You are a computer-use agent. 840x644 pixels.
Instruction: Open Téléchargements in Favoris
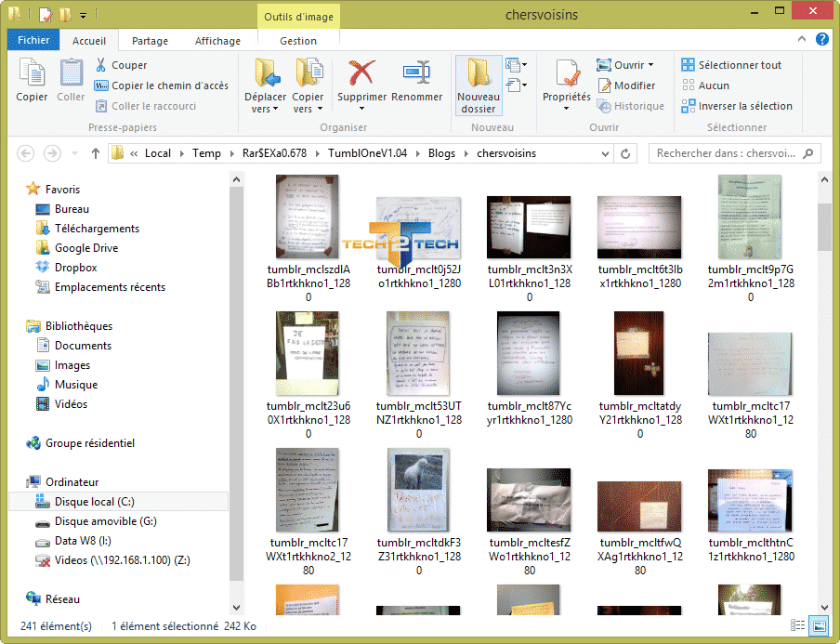tap(86, 229)
